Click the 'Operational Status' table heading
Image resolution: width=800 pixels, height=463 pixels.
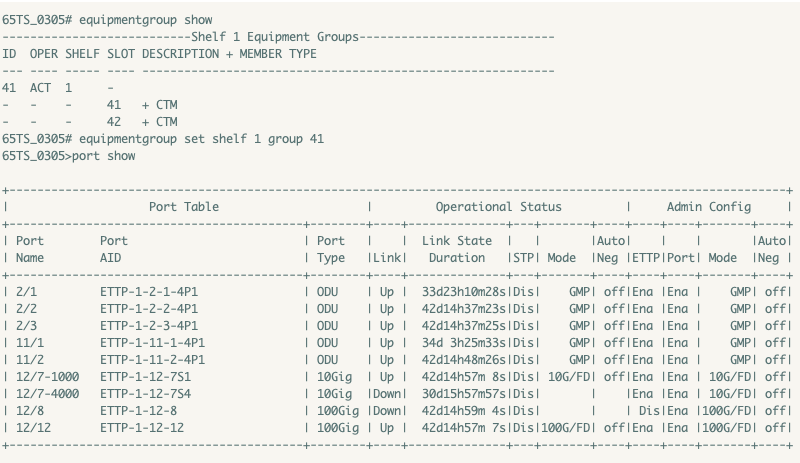tap(498, 207)
